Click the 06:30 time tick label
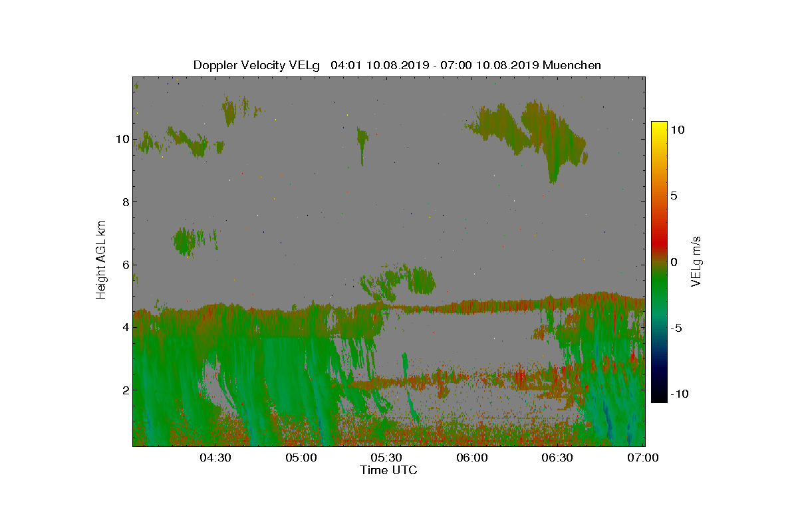 pos(557,458)
